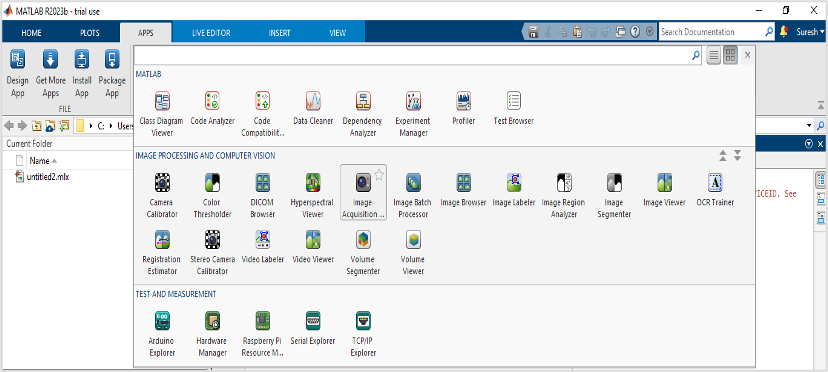Screen dimensions: 828x372
Task: Switch to the LIVE EDITOR tab
Action: [211, 33]
